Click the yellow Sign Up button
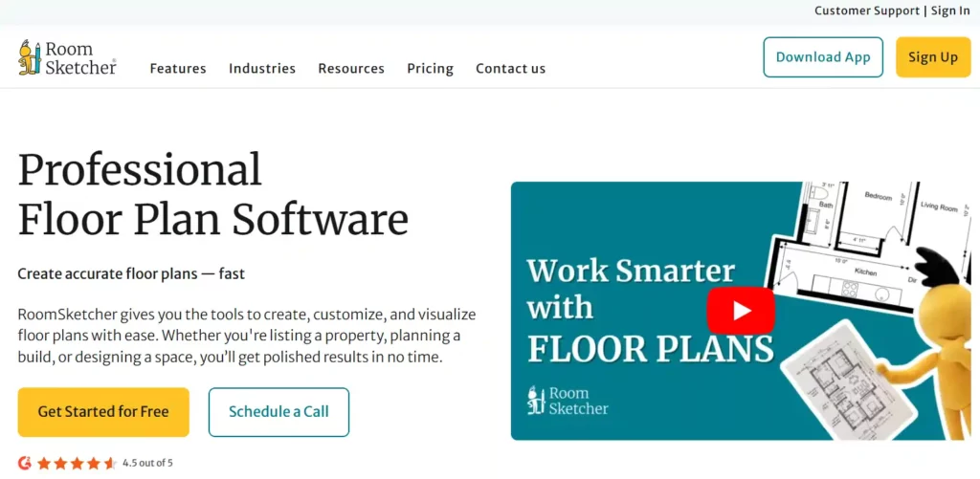 point(932,57)
